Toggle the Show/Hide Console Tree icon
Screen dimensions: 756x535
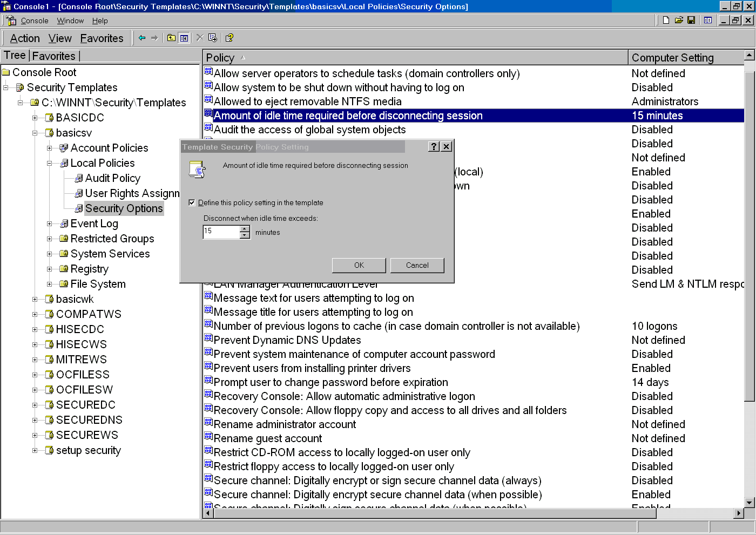click(184, 38)
